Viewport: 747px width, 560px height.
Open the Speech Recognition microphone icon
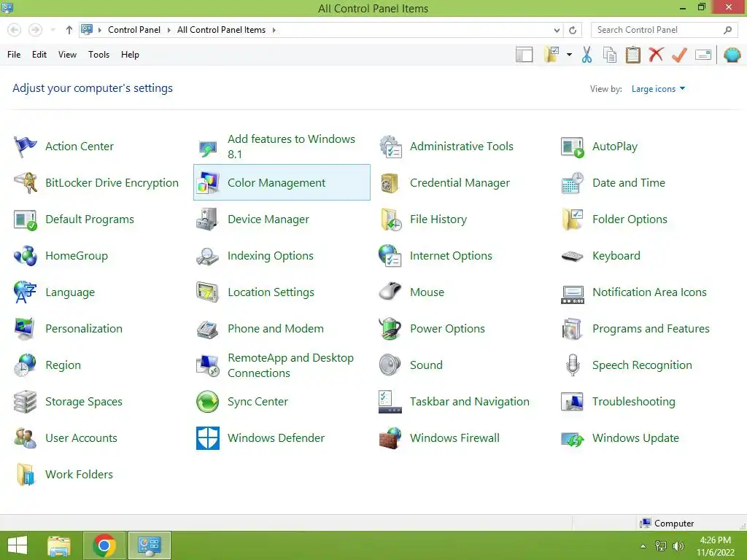[x=573, y=365]
